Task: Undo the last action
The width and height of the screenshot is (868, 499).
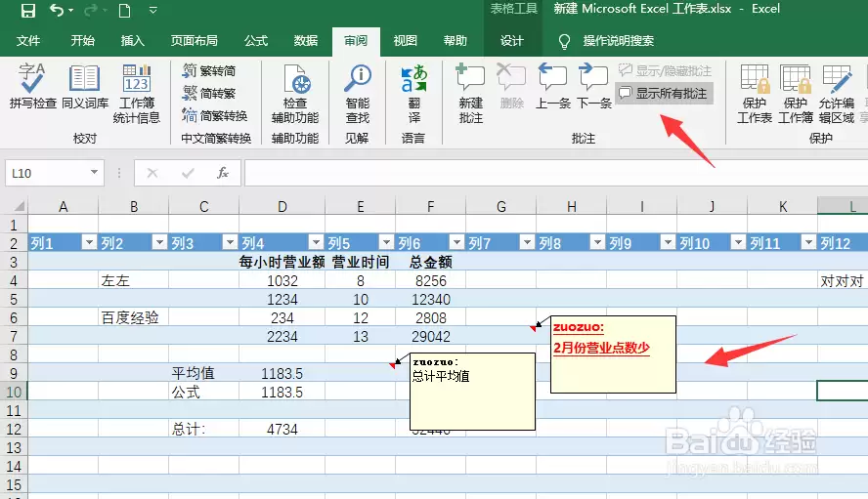Action: click(x=57, y=10)
